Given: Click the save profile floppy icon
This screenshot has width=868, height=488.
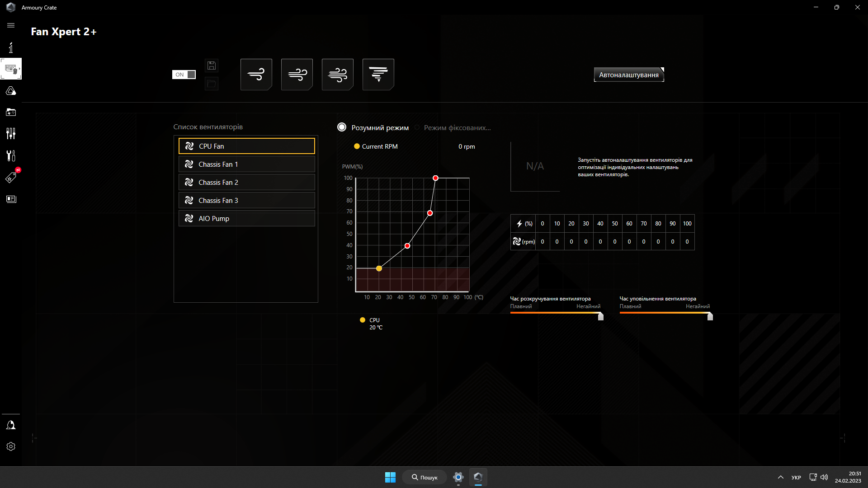Looking at the screenshot, I should click(211, 66).
